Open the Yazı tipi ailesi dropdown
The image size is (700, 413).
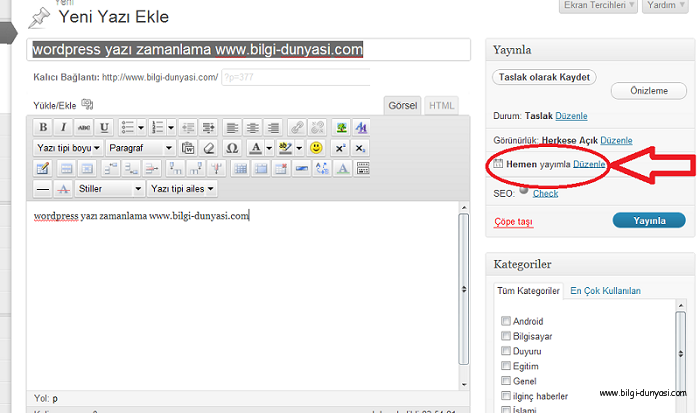point(182,189)
